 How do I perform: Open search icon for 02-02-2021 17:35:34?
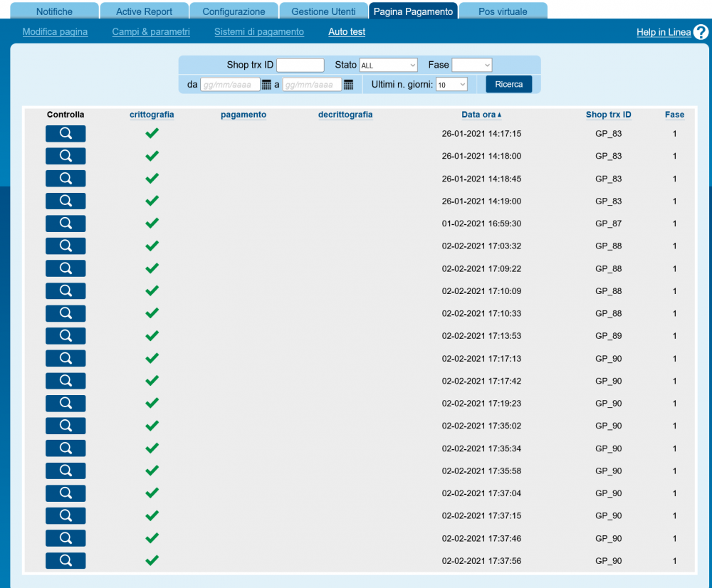66,448
